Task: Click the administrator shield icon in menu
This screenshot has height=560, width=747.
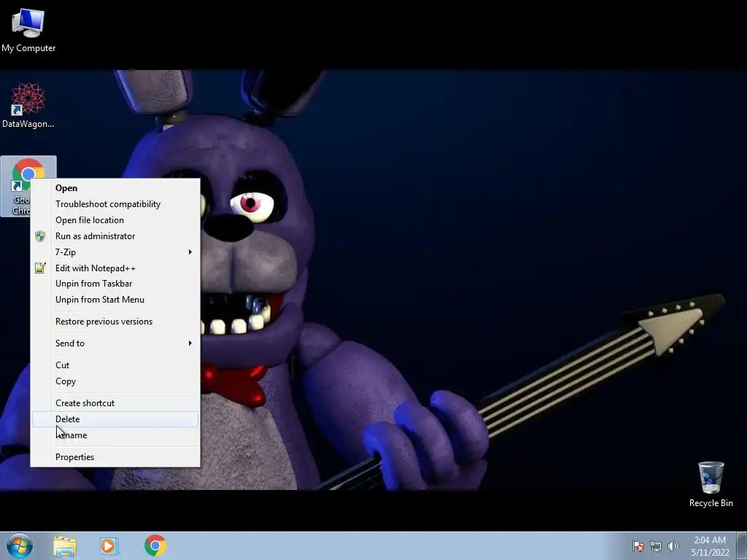Action: pyautogui.click(x=40, y=236)
